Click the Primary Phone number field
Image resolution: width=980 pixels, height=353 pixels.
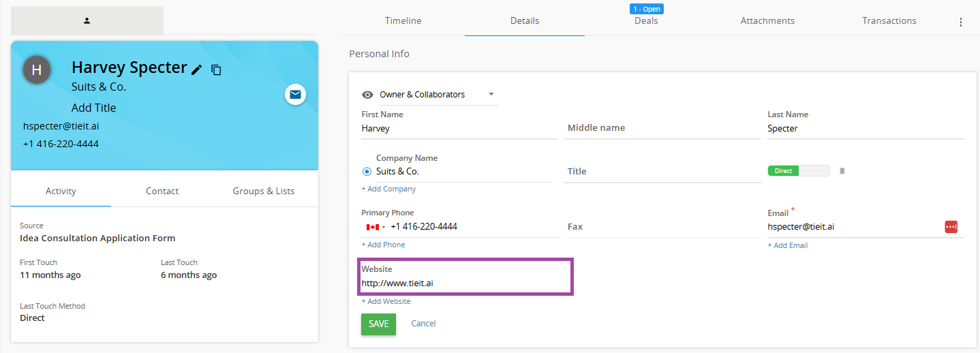[x=473, y=227]
